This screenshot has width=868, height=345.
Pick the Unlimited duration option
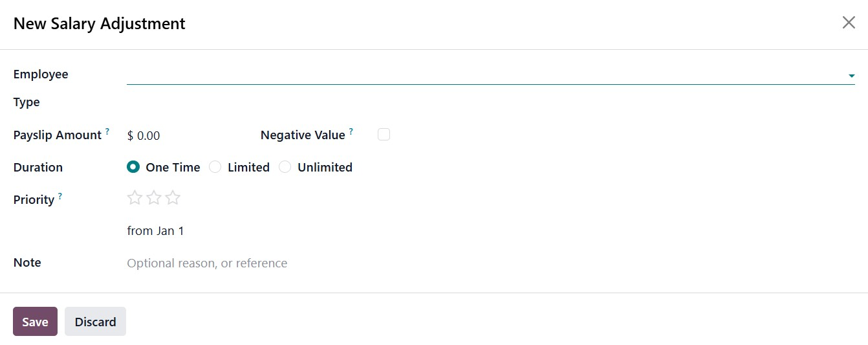coord(285,167)
